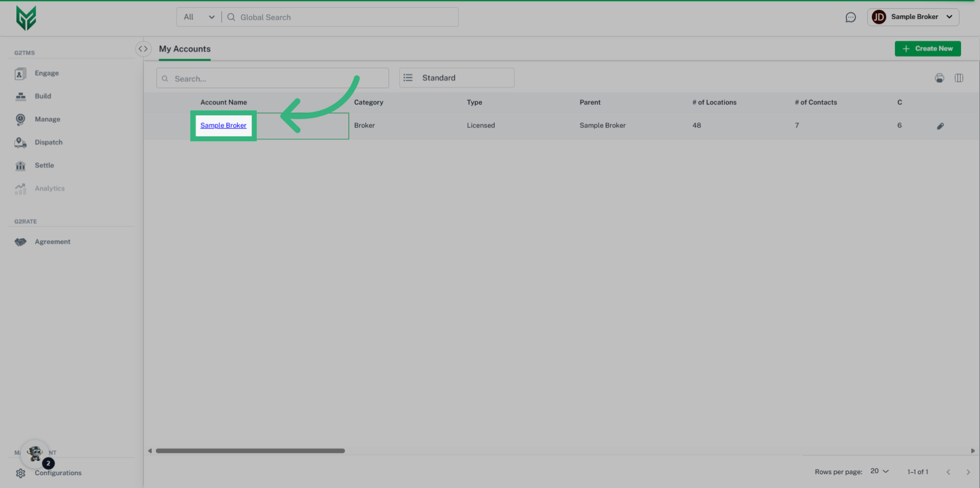Open Configurations at the bottom sidebar

[58, 473]
